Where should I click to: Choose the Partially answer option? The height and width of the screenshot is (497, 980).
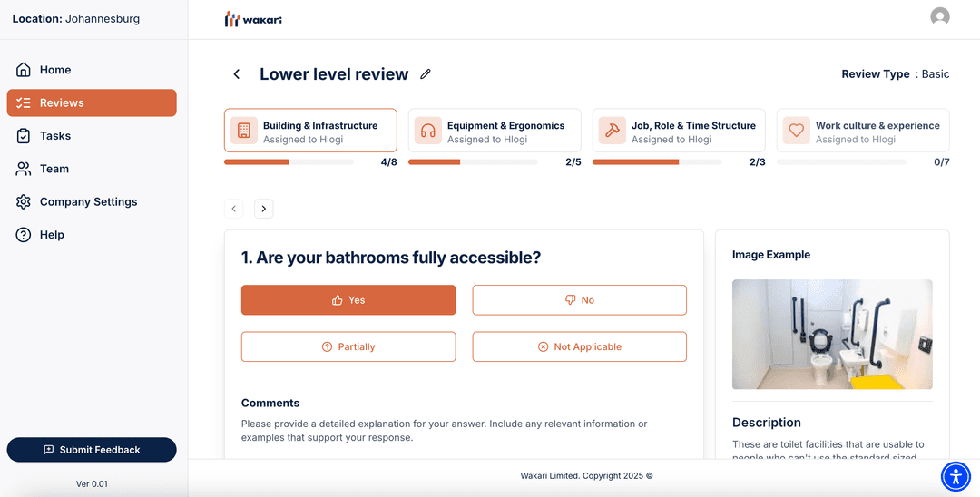[348, 346]
